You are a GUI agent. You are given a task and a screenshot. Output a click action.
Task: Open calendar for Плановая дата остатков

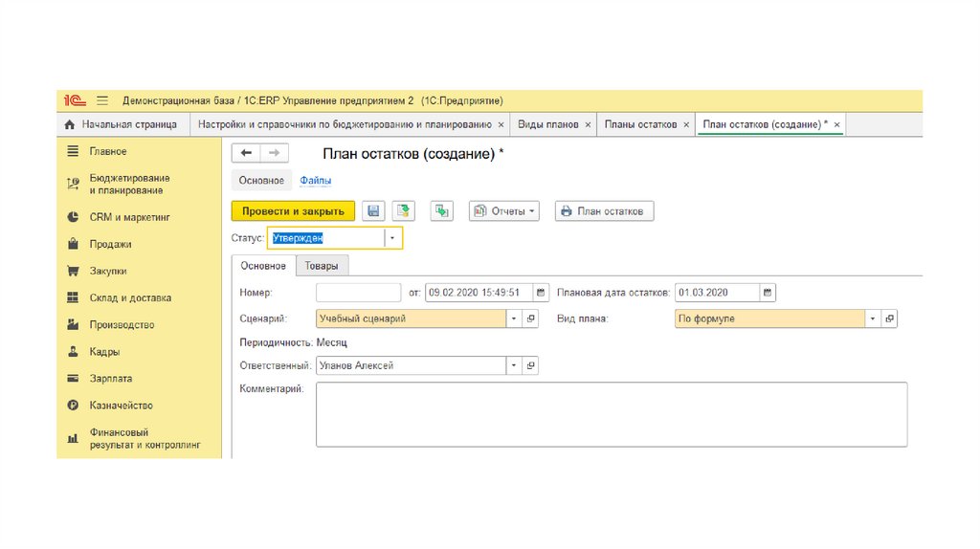point(768,293)
